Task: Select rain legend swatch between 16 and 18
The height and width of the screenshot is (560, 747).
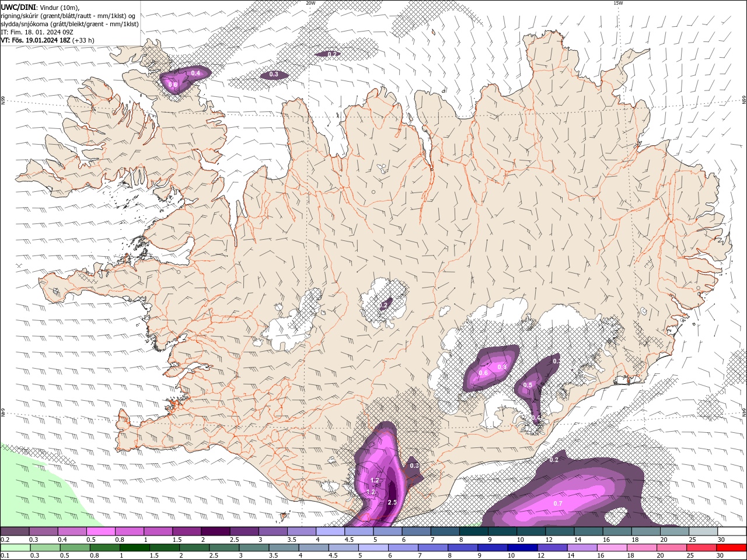Action: pyautogui.click(x=611, y=548)
